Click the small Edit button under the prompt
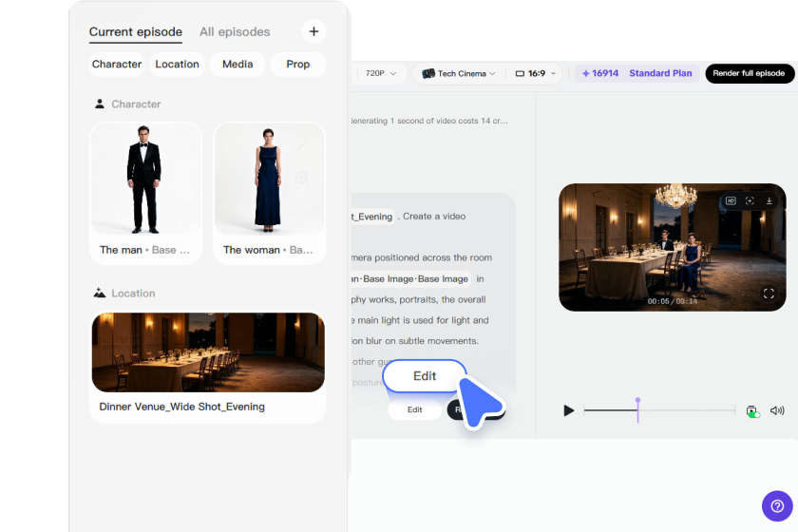Viewport: 798px width, 532px height. (415, 409)
